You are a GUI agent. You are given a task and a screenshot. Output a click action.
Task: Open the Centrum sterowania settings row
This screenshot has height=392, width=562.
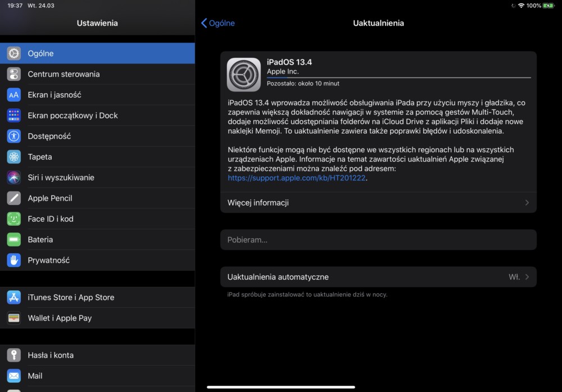97,74
